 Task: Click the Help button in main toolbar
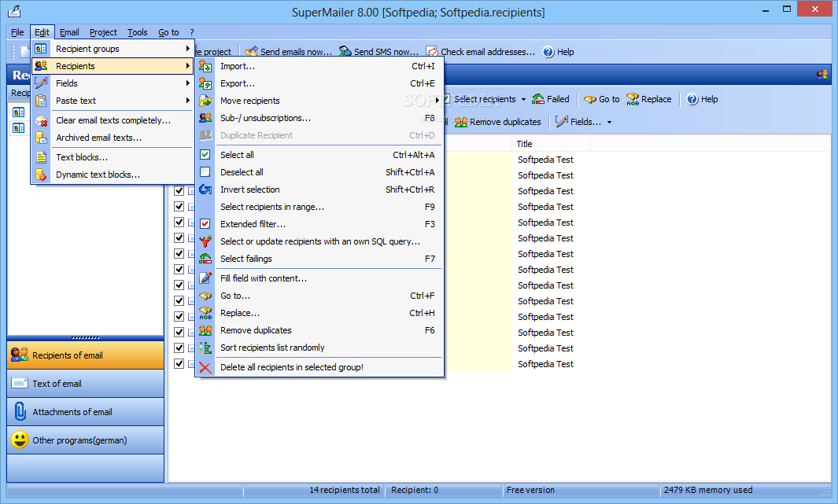tap(559, 52)
